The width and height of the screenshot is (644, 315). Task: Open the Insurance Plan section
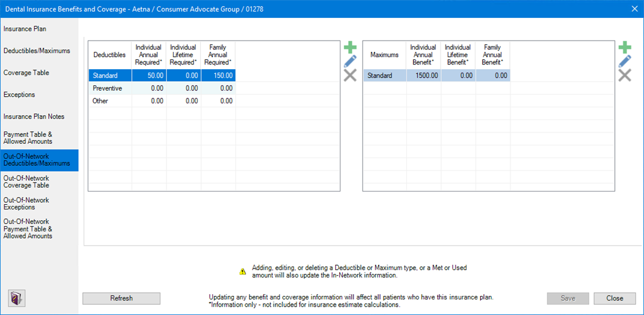click(39, 29)
